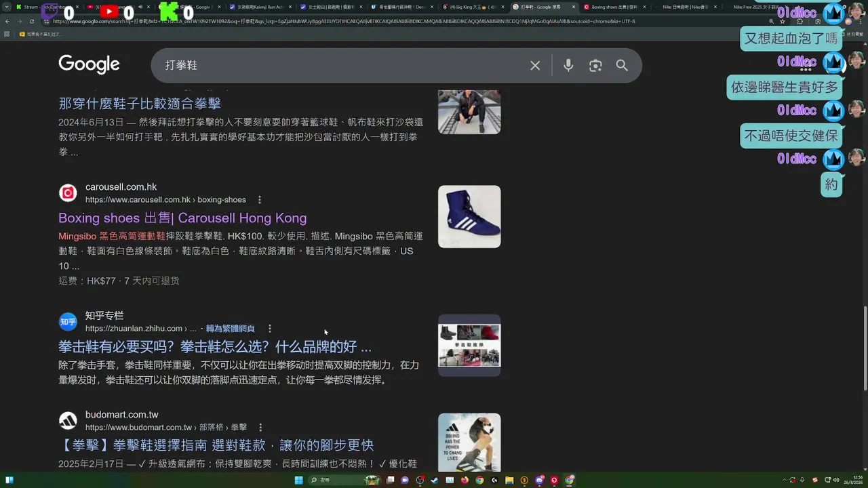
Task: Open the 那穿什麼鞋子比較適合拳擊 result
Action: pyautogui.click(x=140, y=104)
